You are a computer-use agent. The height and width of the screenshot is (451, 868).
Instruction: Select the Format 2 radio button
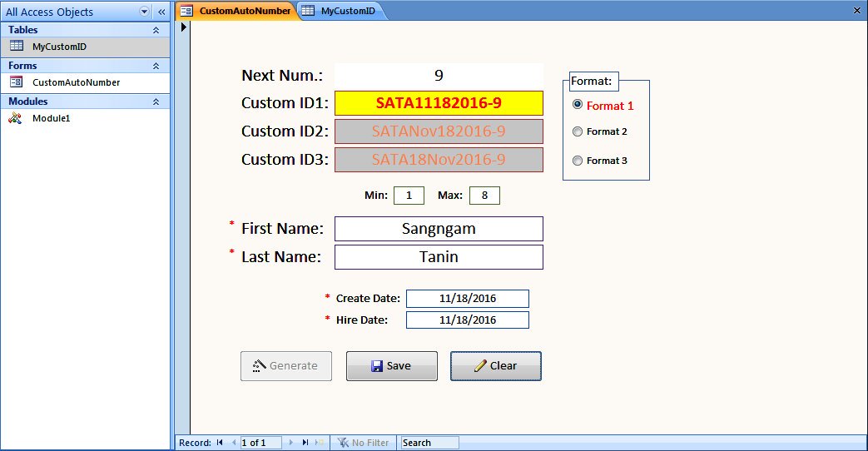[x=578, y=131]
